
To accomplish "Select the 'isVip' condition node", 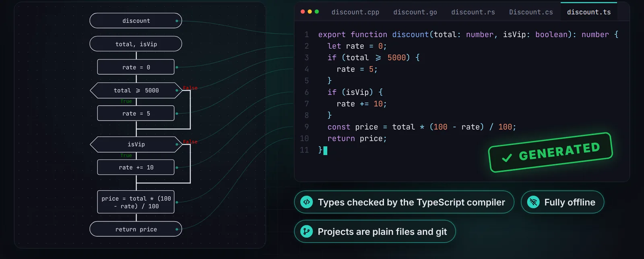I will click(x=136, y=144).
